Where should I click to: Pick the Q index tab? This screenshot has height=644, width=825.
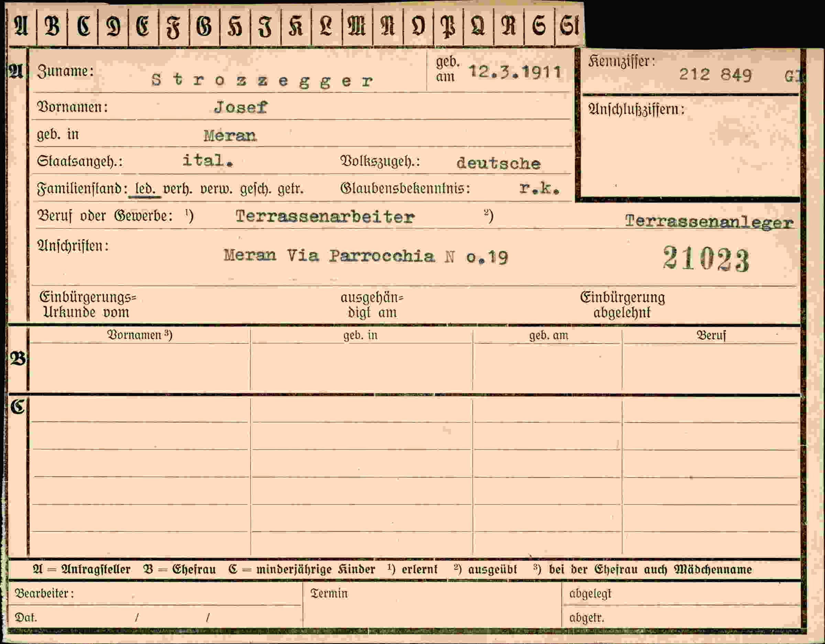tap(478, 26)
